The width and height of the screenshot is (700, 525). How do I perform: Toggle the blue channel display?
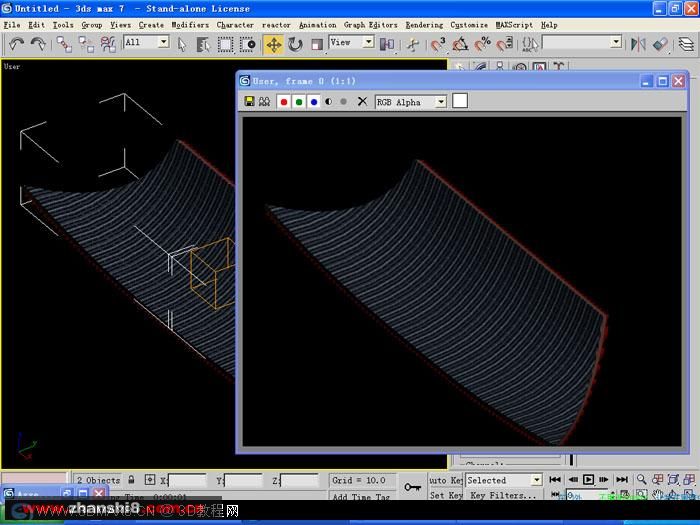pos(314,102)
